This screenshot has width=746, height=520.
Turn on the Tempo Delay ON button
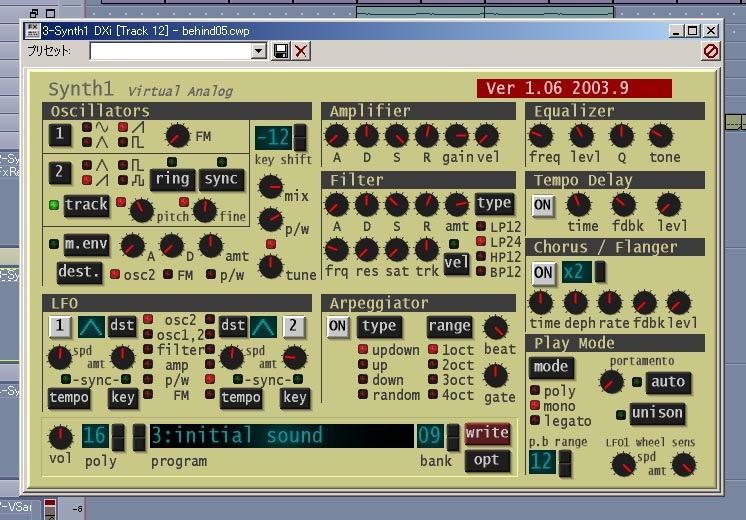[543, 206]
